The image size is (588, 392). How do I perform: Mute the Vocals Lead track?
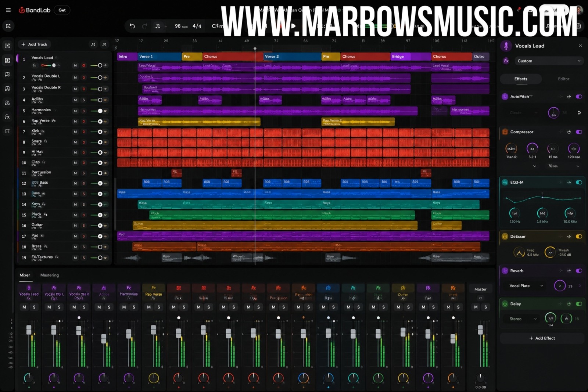point(75,65)
